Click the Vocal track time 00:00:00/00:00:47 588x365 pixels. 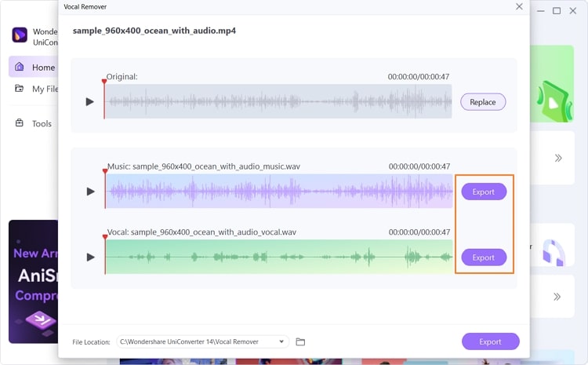coord(419,232)
